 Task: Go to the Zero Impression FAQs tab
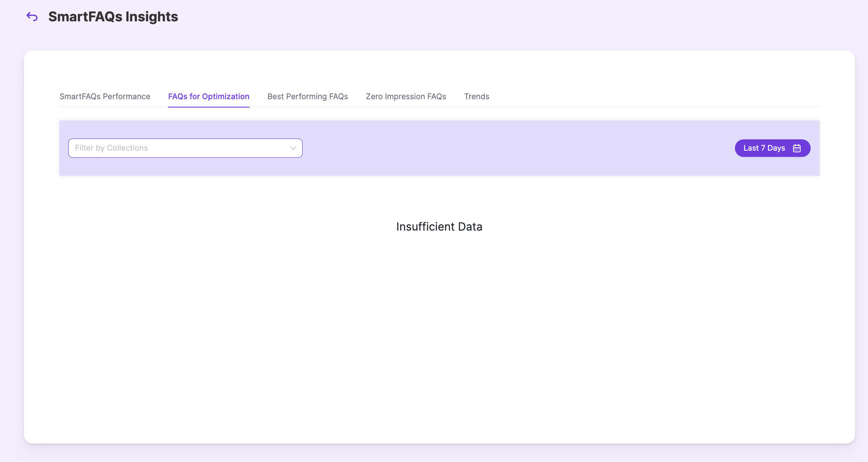[406, 96]
